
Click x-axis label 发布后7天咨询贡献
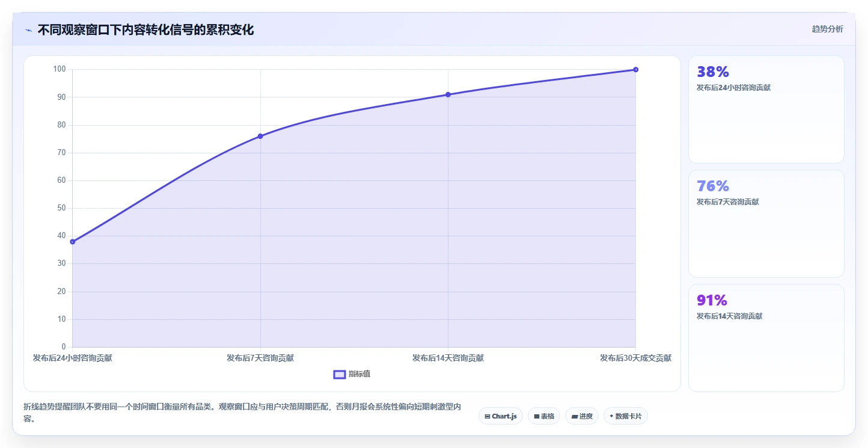(260, 358)
